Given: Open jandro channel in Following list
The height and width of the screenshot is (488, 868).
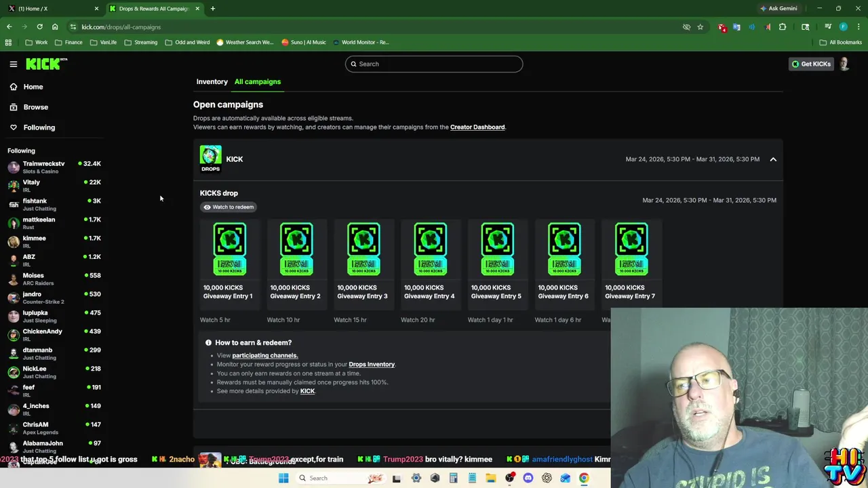Looking at the screenshot, I should coord(54,297).
